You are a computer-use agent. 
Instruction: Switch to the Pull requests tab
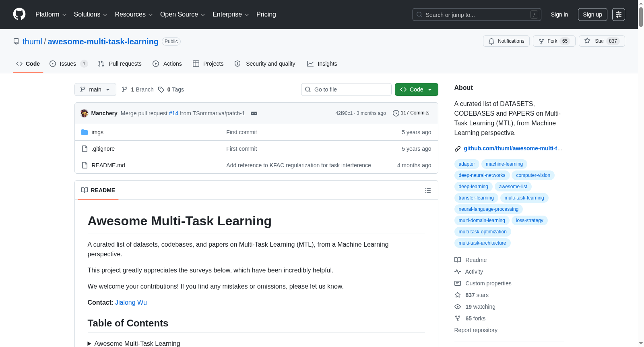(x=120, y=64)
